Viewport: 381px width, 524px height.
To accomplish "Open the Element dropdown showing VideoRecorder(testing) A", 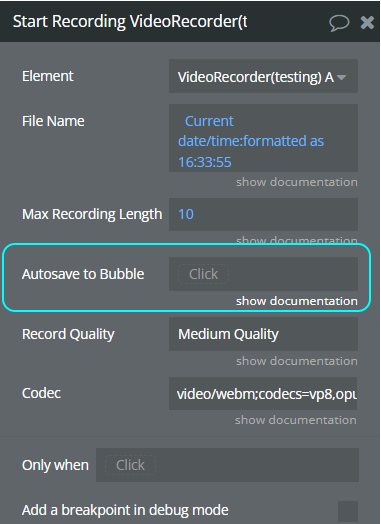I will click(263, 76).
